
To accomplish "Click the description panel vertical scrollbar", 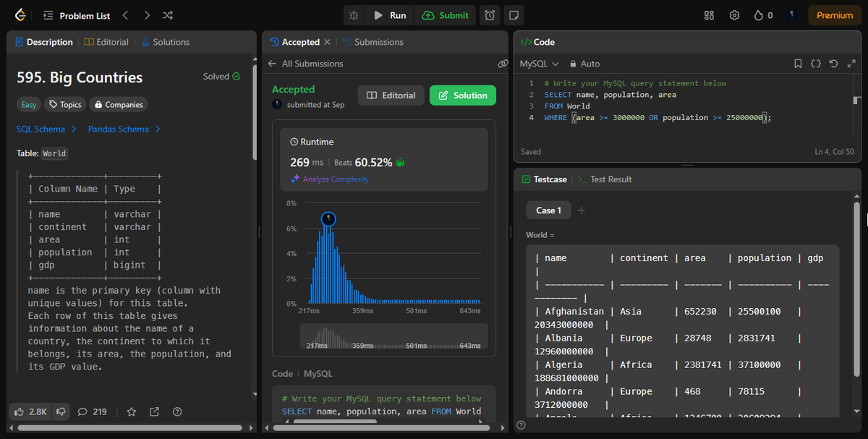I will tap(255, 112).
